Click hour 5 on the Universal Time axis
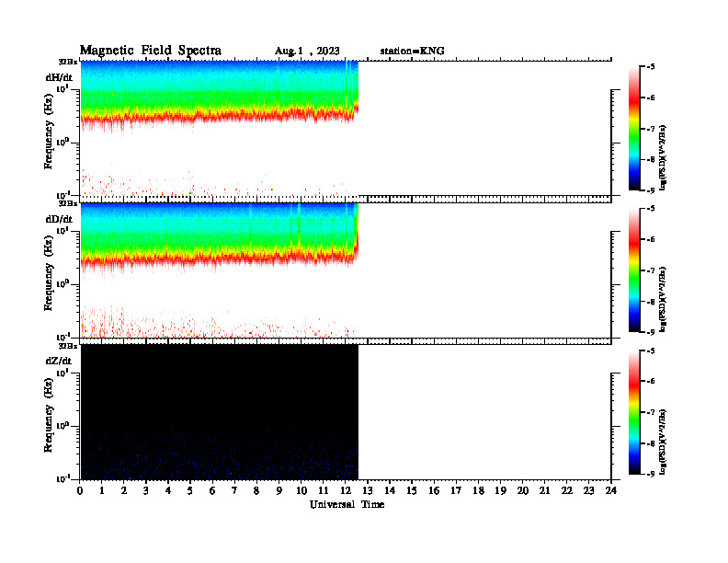The image size is (728, 563). tap(190, 490)
